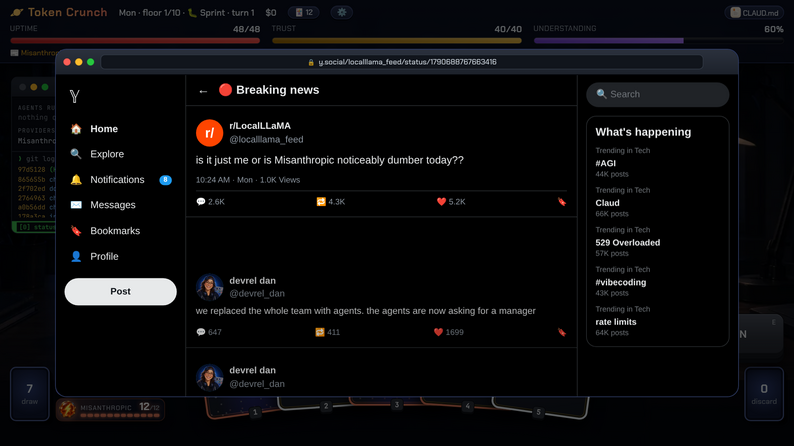794x446 pixels.
Task: Click the Post button
Action: point(121,292)
